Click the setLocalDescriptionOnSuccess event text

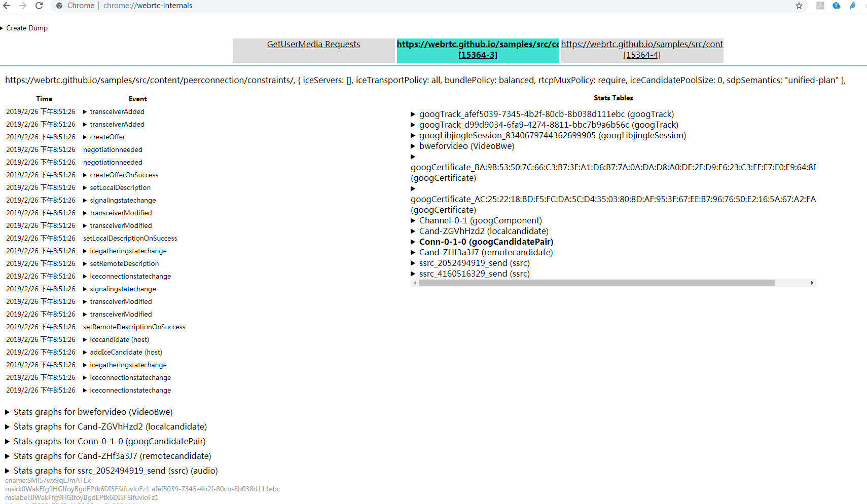pos(130,238)
